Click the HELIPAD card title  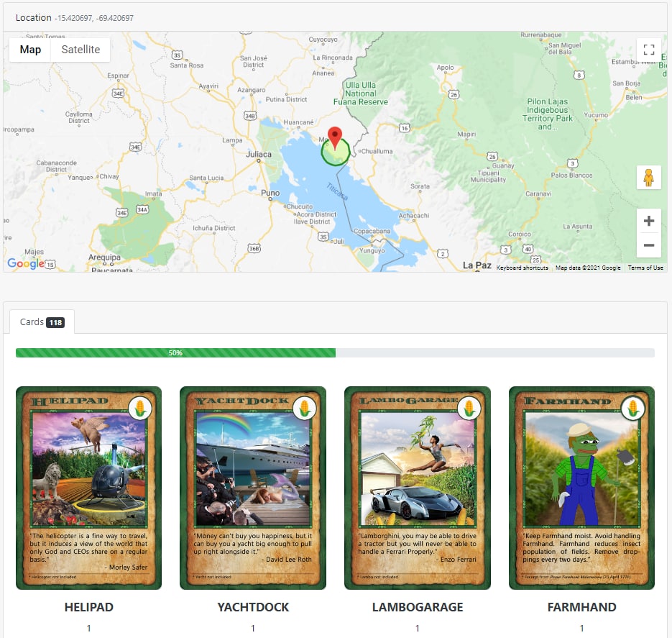pos(88,607)
